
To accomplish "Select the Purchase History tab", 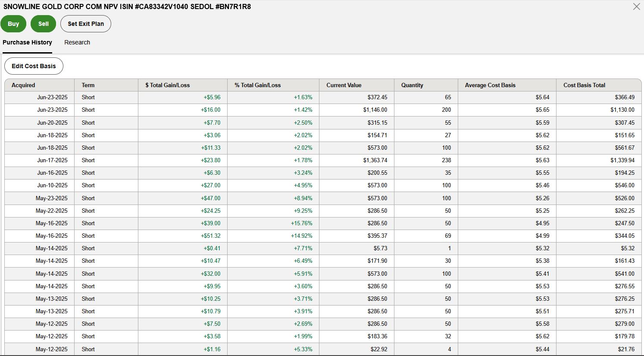I will [x=27, y=42].
